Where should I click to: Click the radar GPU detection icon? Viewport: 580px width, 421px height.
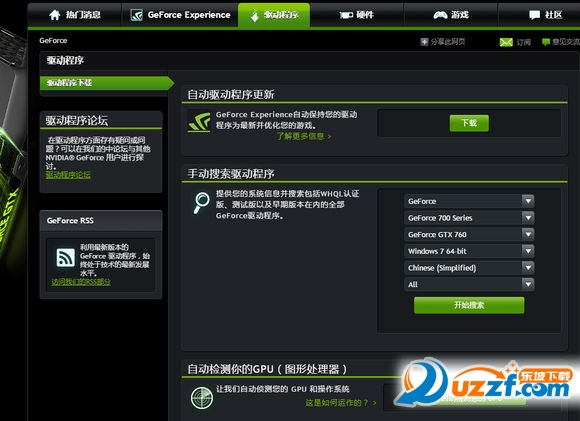[202, 398]
